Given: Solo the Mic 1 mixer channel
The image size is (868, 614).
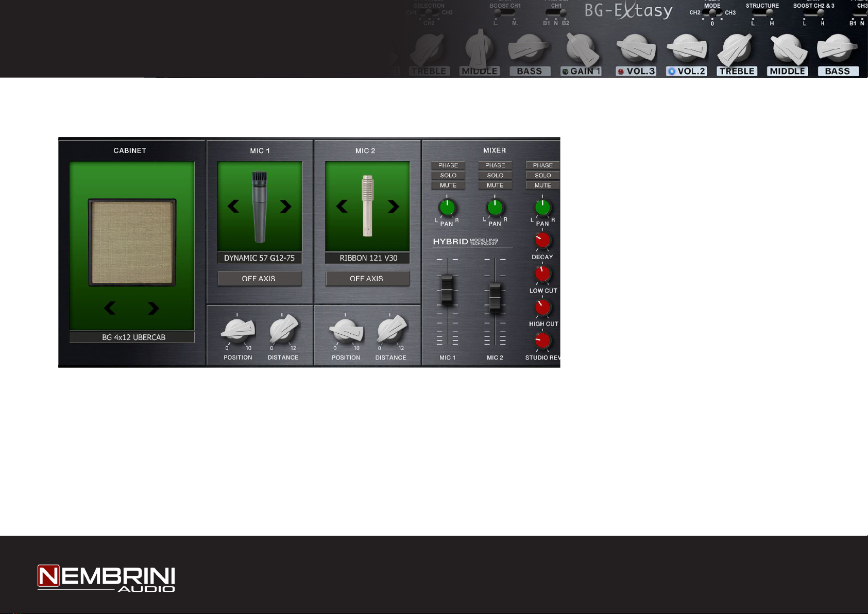Looking at the screenshot, I should (448, 175).
